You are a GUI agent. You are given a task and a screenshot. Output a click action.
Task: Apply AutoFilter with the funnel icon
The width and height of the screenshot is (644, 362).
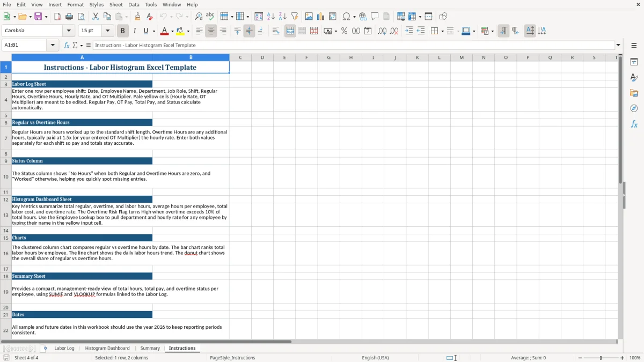(x=294, y=17)
